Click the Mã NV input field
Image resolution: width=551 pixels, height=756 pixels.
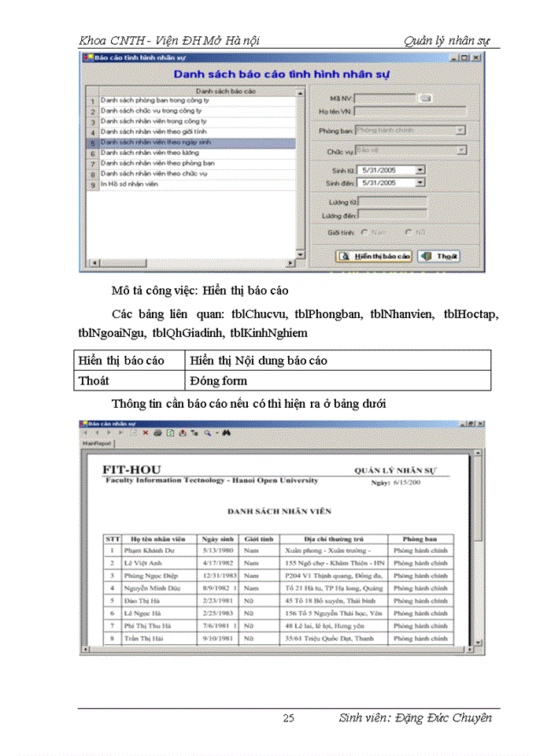tap(385, 98)
